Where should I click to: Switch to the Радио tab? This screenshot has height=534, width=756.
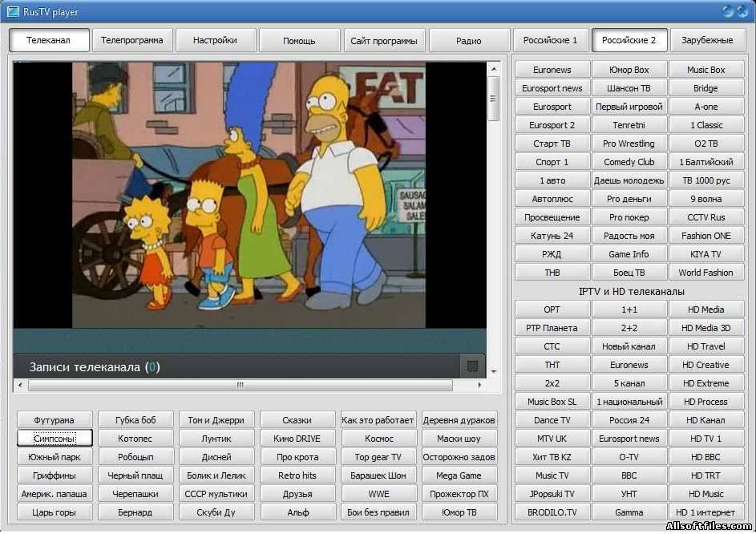469,41
